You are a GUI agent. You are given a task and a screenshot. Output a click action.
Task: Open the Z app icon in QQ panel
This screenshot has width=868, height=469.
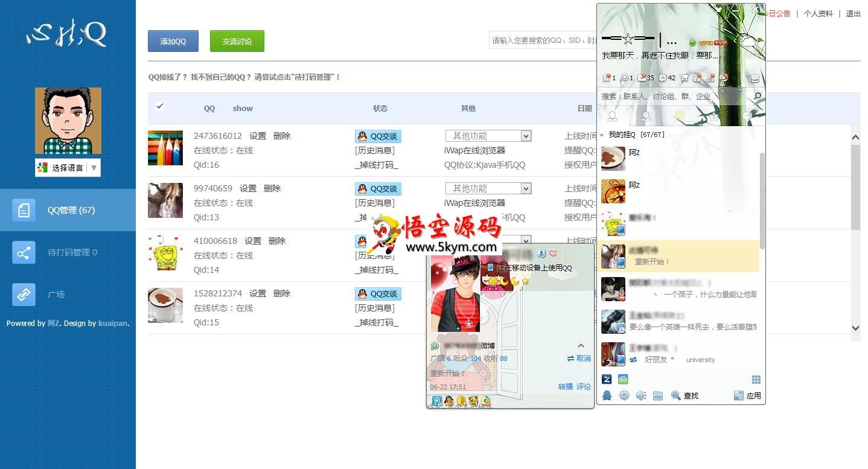(607, 379)
